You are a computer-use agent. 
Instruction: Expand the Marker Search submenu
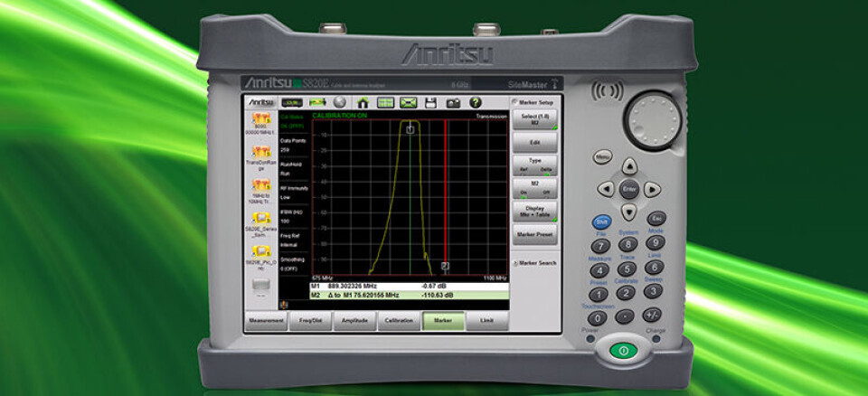click(534, 263)
